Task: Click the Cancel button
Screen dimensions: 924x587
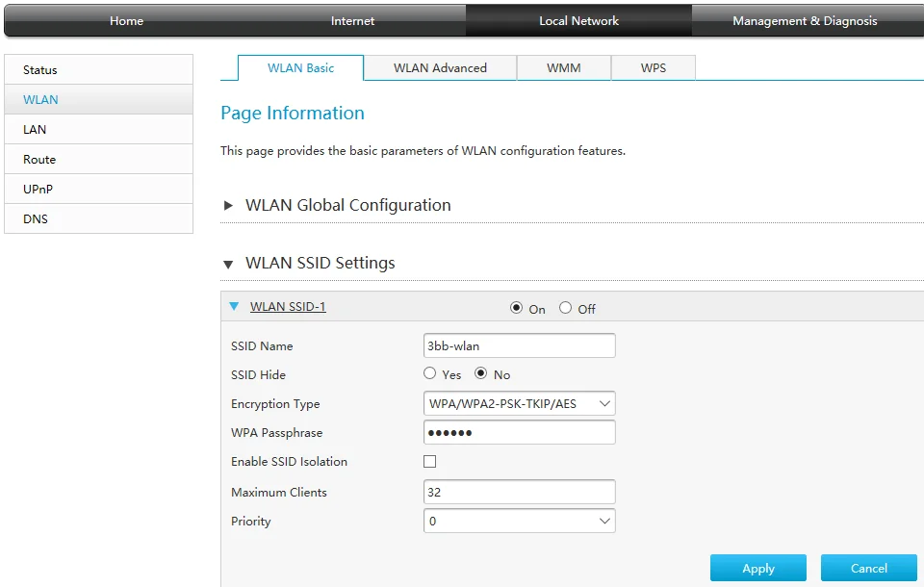Action: click(868, 568)
